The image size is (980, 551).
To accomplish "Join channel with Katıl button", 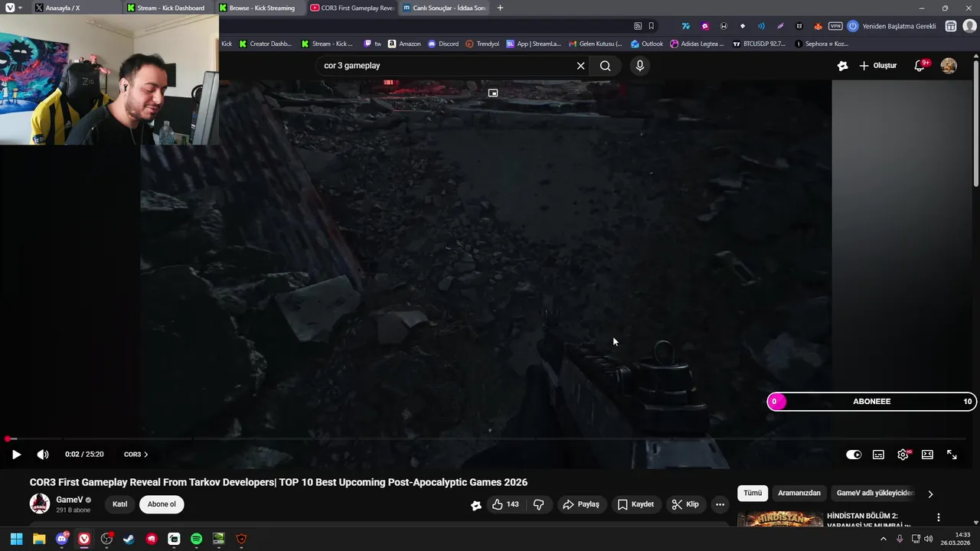I will pyautogui.click(x=120, y=504).
